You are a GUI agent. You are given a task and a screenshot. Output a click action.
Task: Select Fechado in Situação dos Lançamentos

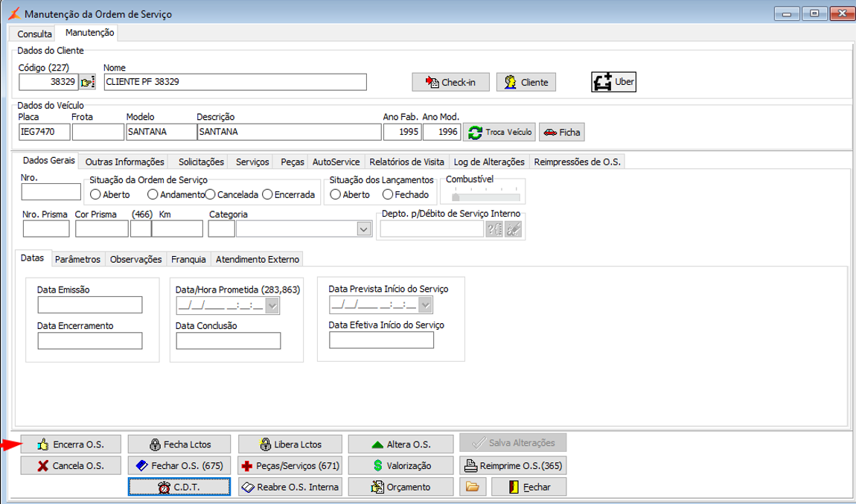[x=388, y=194]
